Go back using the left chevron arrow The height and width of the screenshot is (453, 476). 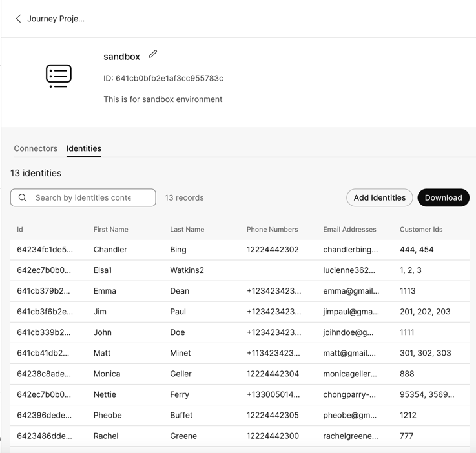18,19
